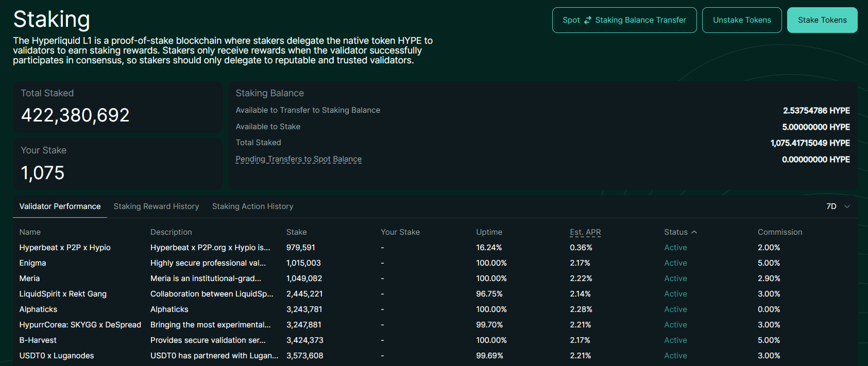The height and width of the screenshot is (366, 868).
Task: Select the Enigma validator row
Action: (x=435, y=263)
